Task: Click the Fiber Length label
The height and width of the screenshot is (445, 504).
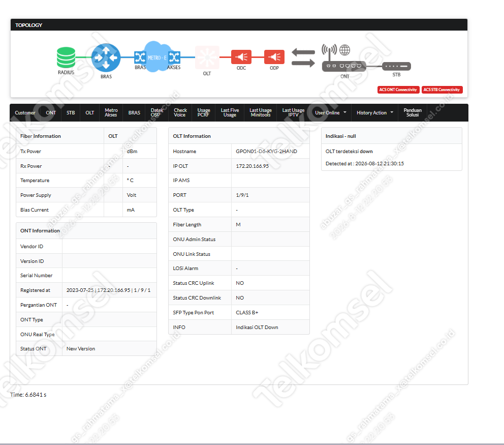Action: point(187,225)
